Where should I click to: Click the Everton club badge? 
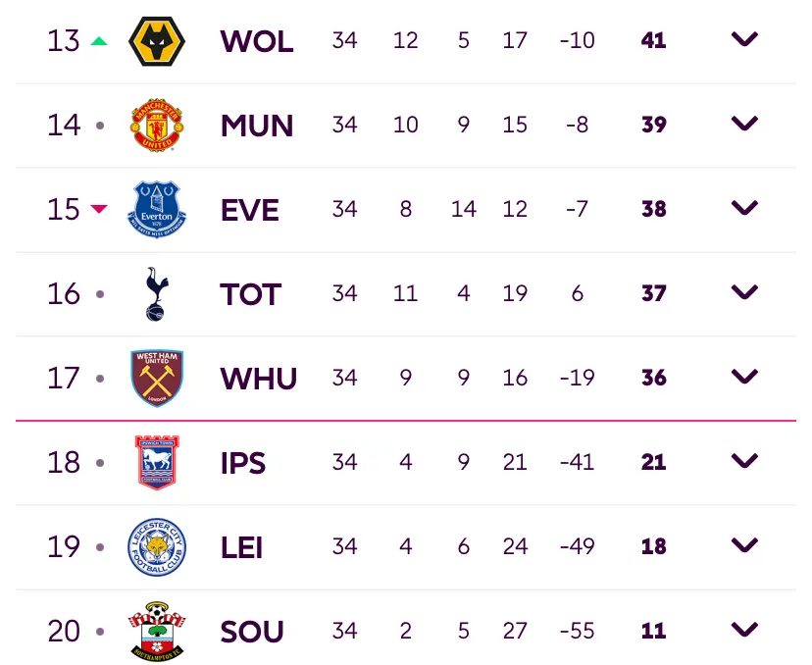157,209
